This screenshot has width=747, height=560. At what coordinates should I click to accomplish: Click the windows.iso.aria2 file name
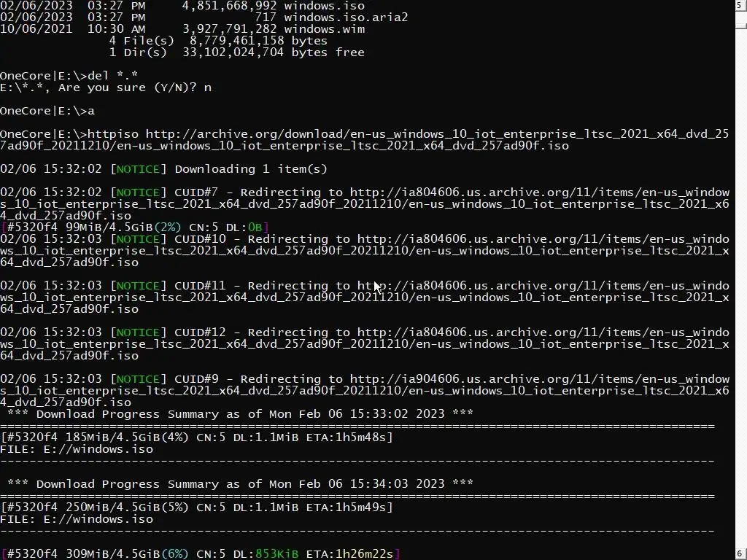346,17
